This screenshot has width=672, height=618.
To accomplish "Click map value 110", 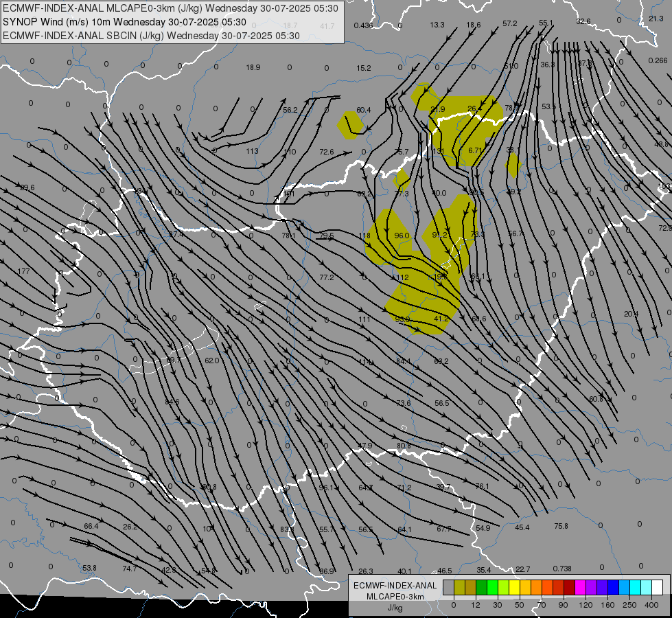I will (x=290, y=152).
